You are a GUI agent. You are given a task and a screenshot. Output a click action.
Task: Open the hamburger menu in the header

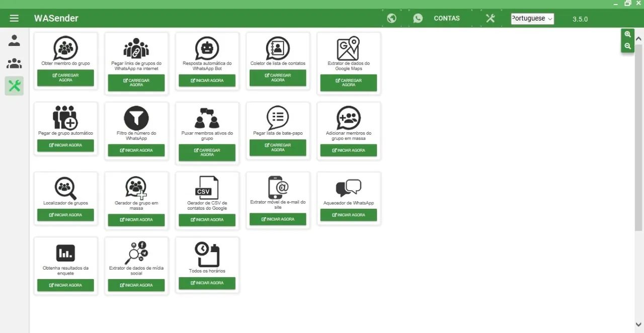14,18
